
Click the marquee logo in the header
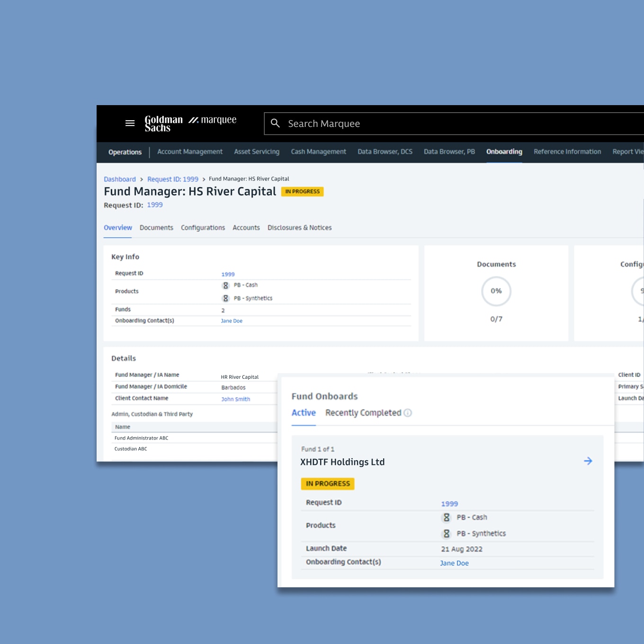[213, 120]
